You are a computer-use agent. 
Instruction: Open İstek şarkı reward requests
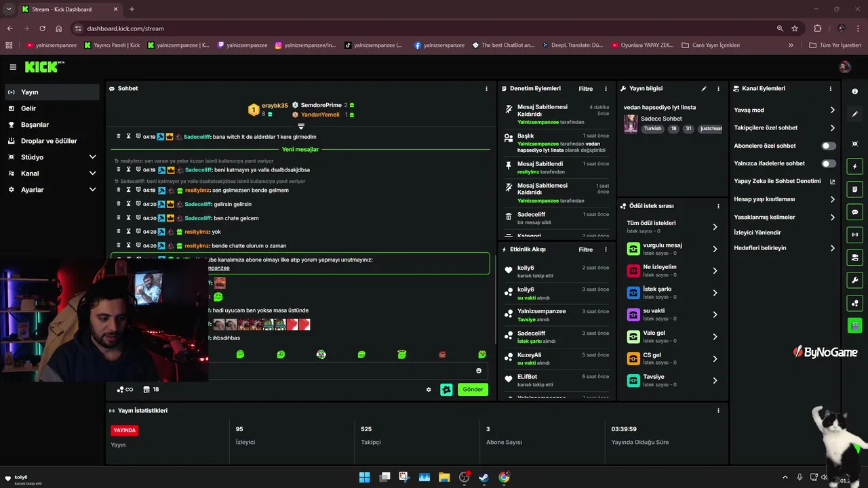click(671, 292)
